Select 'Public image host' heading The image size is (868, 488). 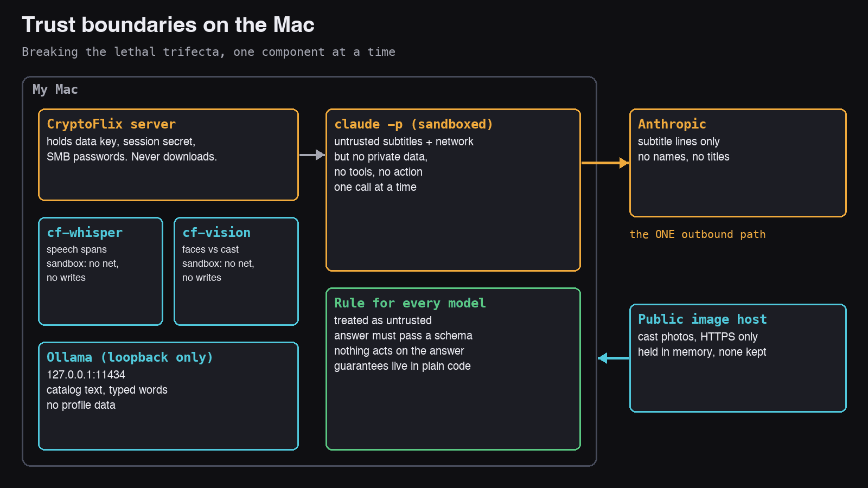[x=703, y=319]
